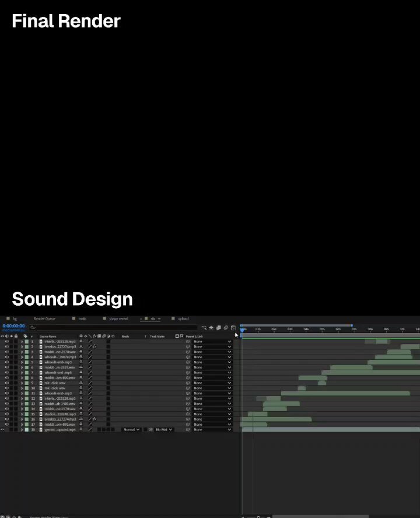Screen dimensions: 420x518
Task: Toggle the quality switch on layer 14
Action: click(90, 409)
